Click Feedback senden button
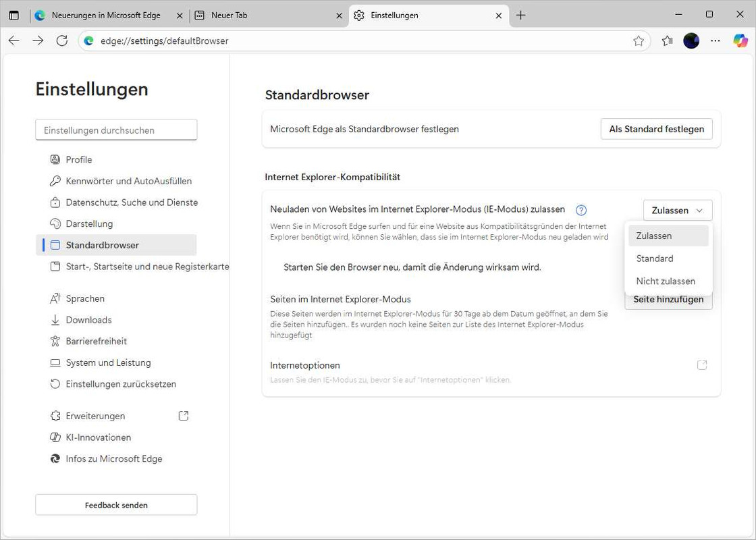 (x=116, y=505)
